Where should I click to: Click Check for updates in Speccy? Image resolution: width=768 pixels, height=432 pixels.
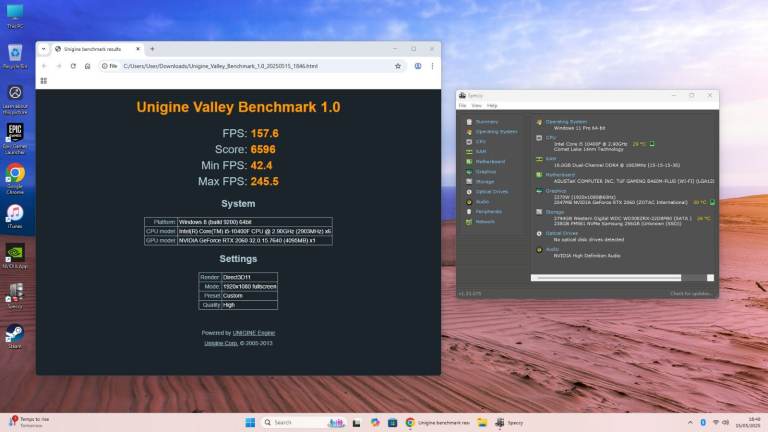point(691,294)
